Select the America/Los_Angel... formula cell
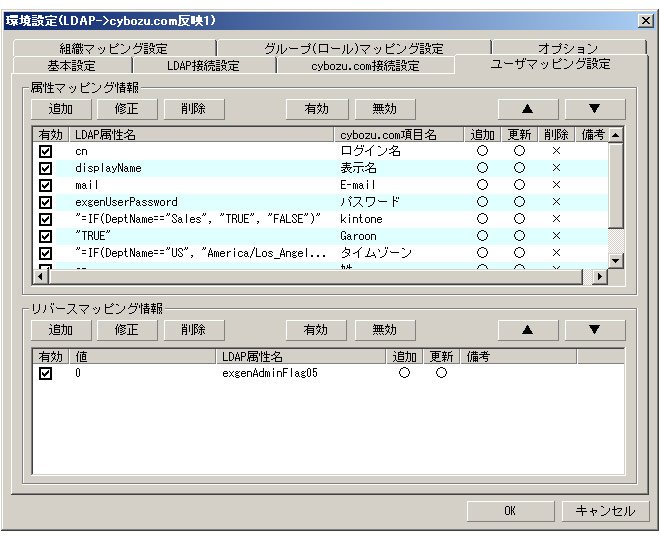The height and width of the screenshot is (540, 660). [x=200, y=253]
